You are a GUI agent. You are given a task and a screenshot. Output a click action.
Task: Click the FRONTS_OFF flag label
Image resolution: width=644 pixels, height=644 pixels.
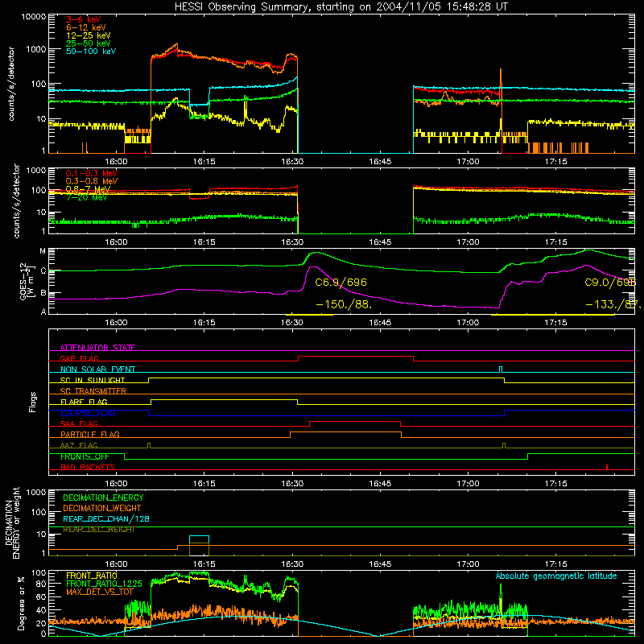pos(85,456)
